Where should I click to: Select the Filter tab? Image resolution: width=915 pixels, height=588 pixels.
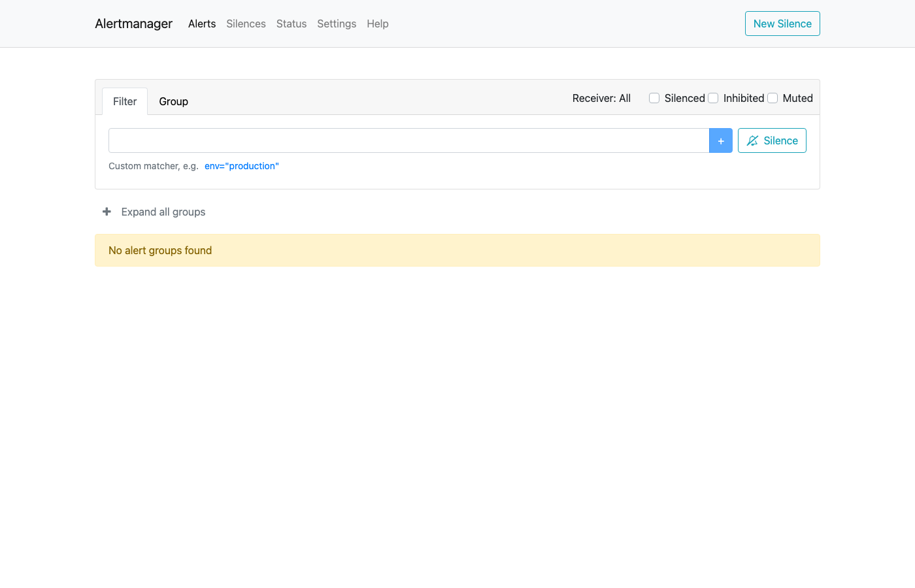click(x=124, y=101)
